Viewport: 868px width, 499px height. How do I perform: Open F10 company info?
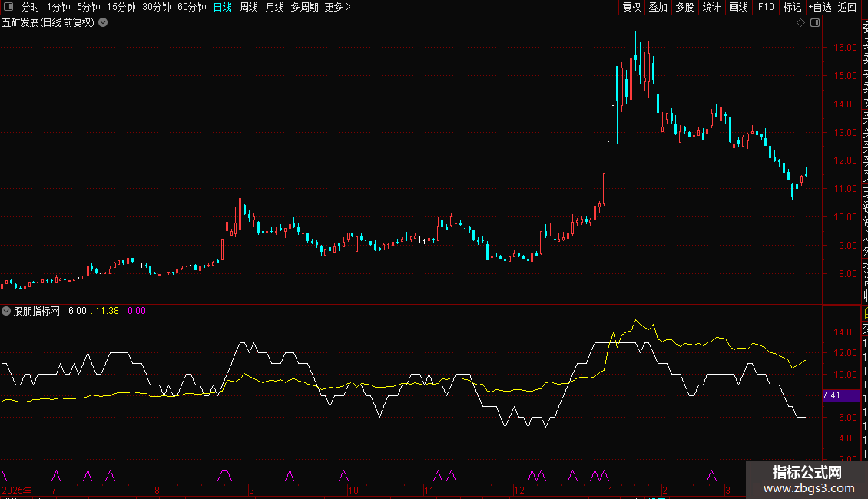click(766, 7)
